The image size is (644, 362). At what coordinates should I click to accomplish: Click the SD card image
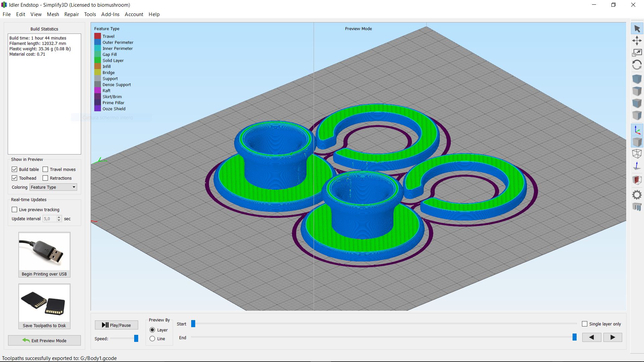click(44, 303)
